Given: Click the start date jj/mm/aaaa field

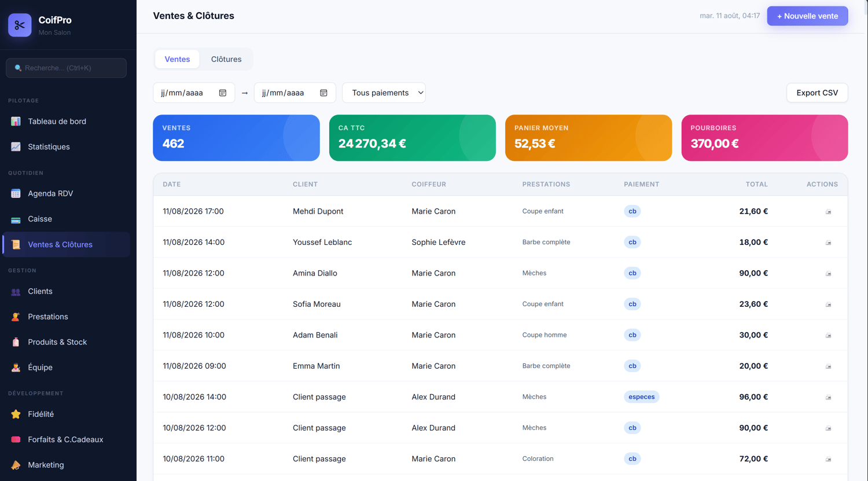Looking at the screenshot, I should coord(194,93).
